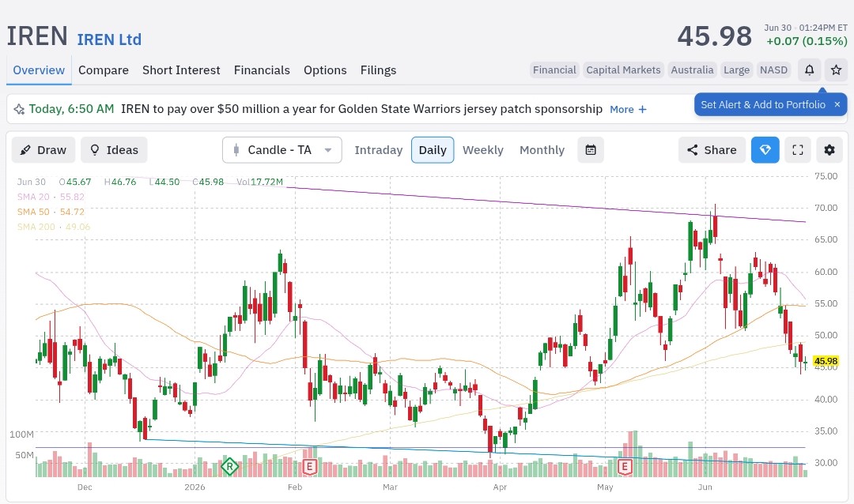Close the Set Alert & Add to Portfolio tooltip
The width and height of the screenshot is (854, 504).
click(837, 104)
